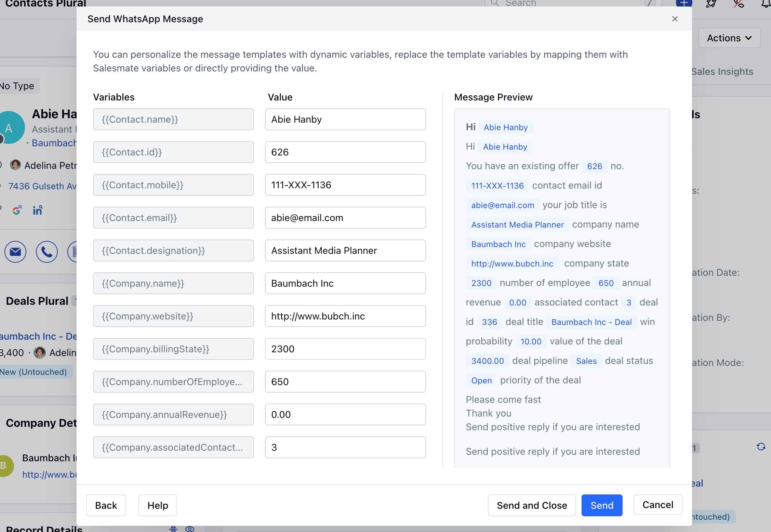The width and height of the screenshot is (771, 532).
Task: Click the email icon for contact
Action: point(15,252)
